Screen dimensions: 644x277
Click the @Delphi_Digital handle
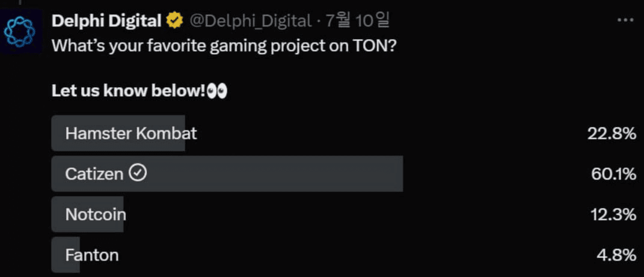tap(250, 22)
